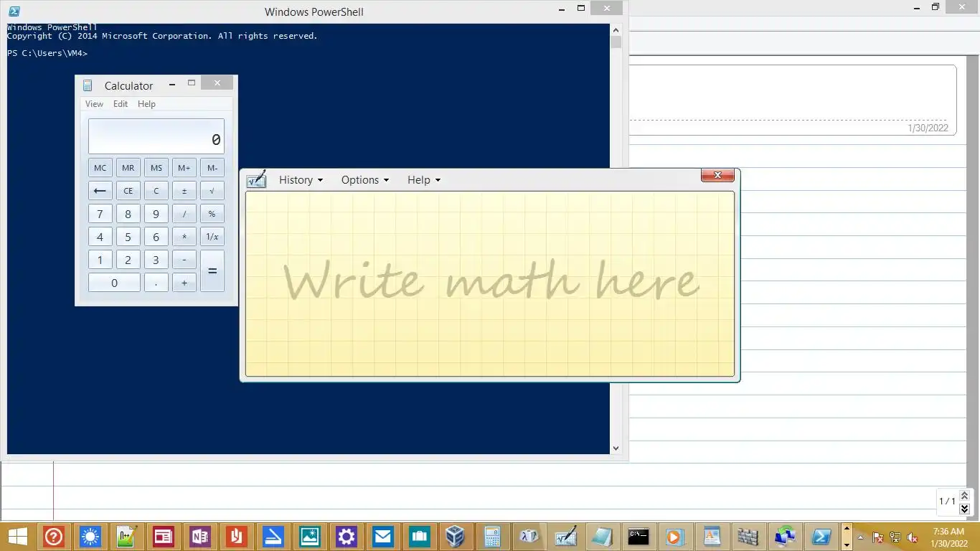The width and height of the screenshot is (980, 551).
Task: Switch to Calculator via its taskbar icon
Action: tap(492, 537)
